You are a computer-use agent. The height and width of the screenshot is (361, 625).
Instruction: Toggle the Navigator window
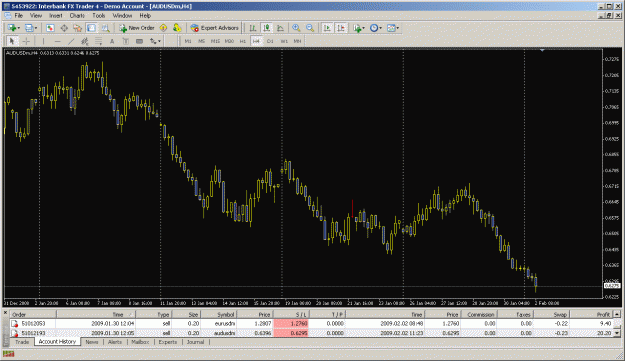(x=77, y=28)
